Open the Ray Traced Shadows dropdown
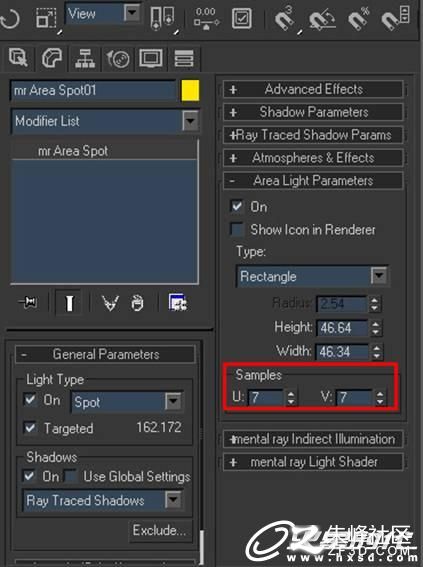423x567 pixels. (103, 501)
